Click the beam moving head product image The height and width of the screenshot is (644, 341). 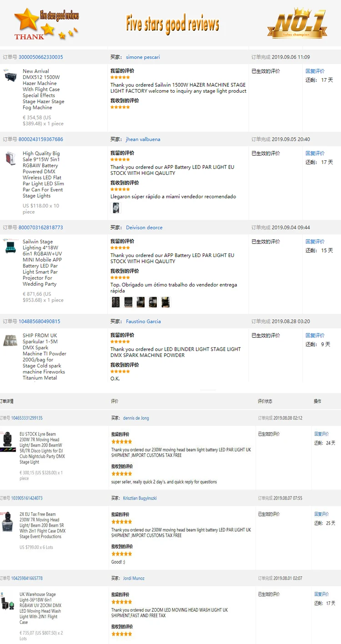point(7,440)
